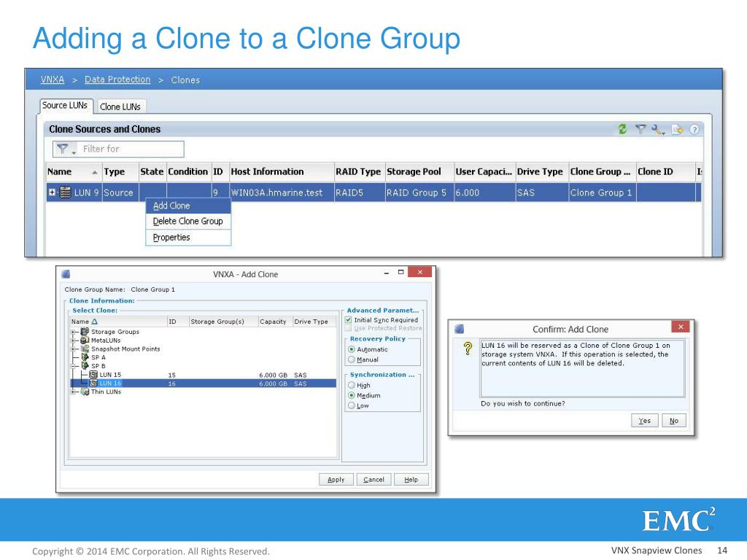This screenshot has width=747, height=560.
Task: Toggle the Use Protected Restore checkbox
Action: 348,328
